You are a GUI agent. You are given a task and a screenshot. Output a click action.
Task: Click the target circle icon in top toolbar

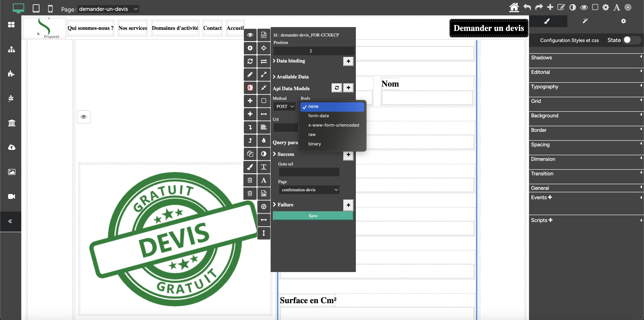coord(628,7)
